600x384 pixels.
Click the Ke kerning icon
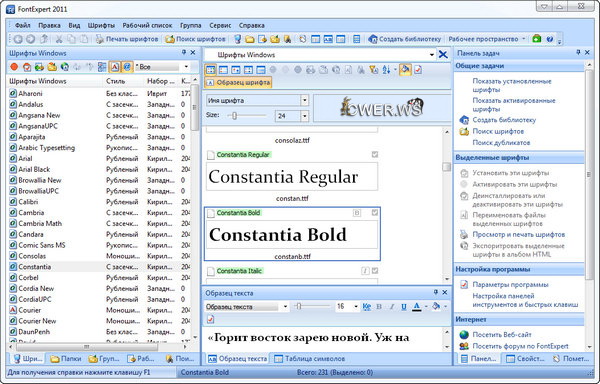coord(367,307)
